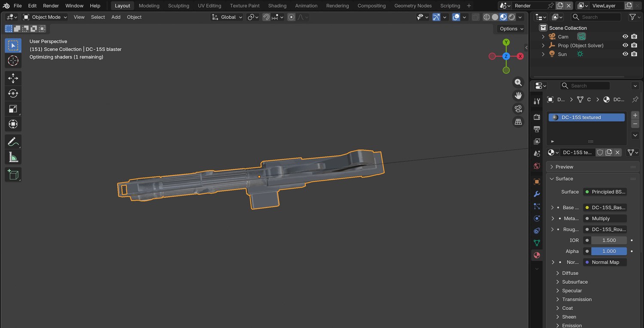The height and width of the screenshot is (328, 644).
Task: Open the outliner filter dropdown
Action: pyautogui.click(x=634, y=17)
